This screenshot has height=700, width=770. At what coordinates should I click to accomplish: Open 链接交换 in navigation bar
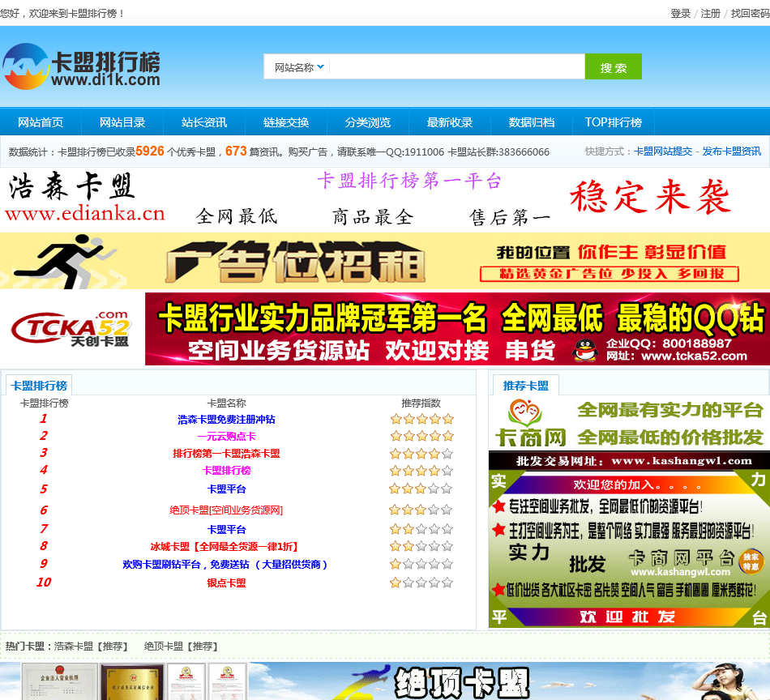286,122
